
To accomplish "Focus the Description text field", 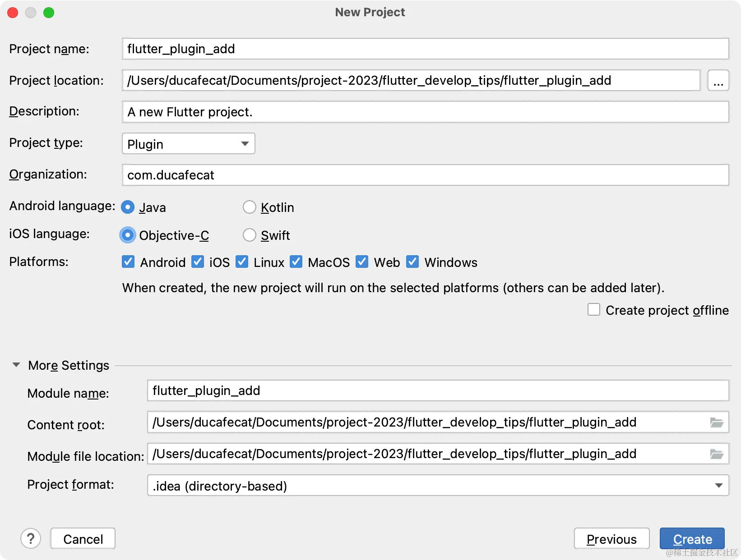I will [425, 112].
